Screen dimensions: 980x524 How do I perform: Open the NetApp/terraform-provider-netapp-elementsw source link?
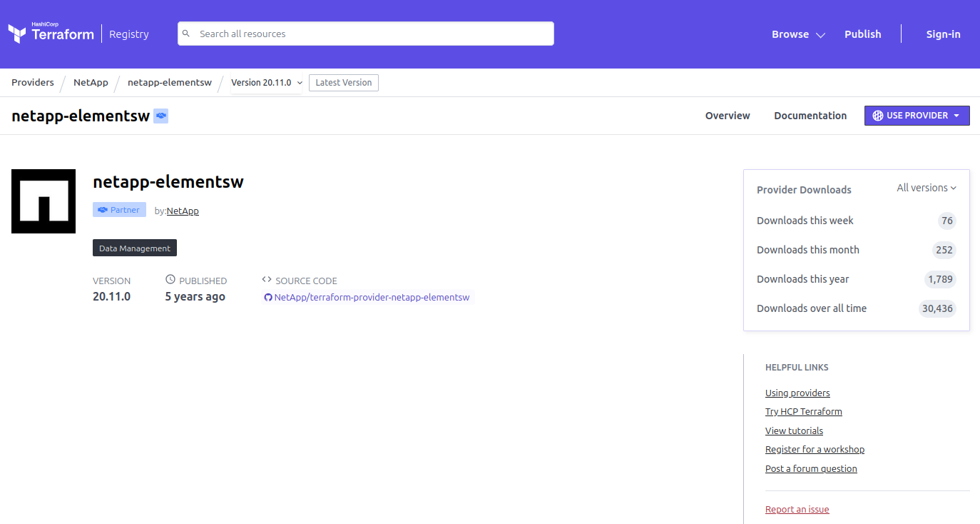(x=372, y=298)
